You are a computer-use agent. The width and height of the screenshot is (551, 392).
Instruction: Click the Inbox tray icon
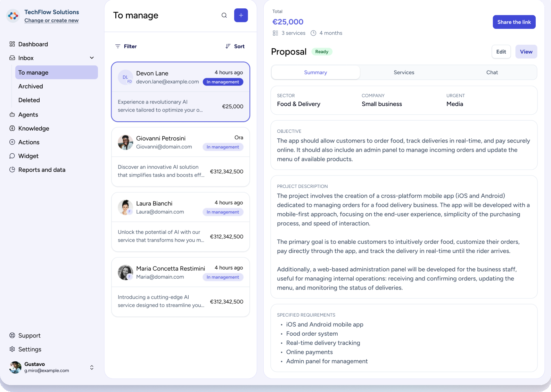click(x=12, y=58)
